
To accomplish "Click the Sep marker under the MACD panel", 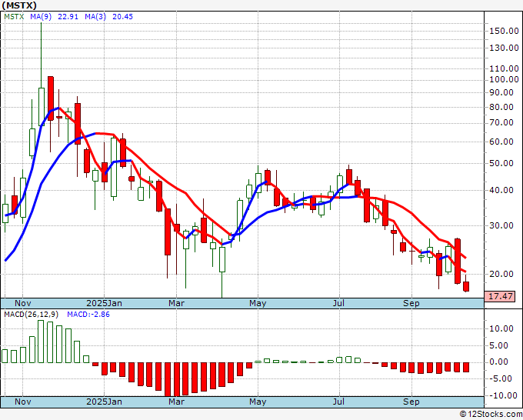I will (x=411, y=402).
